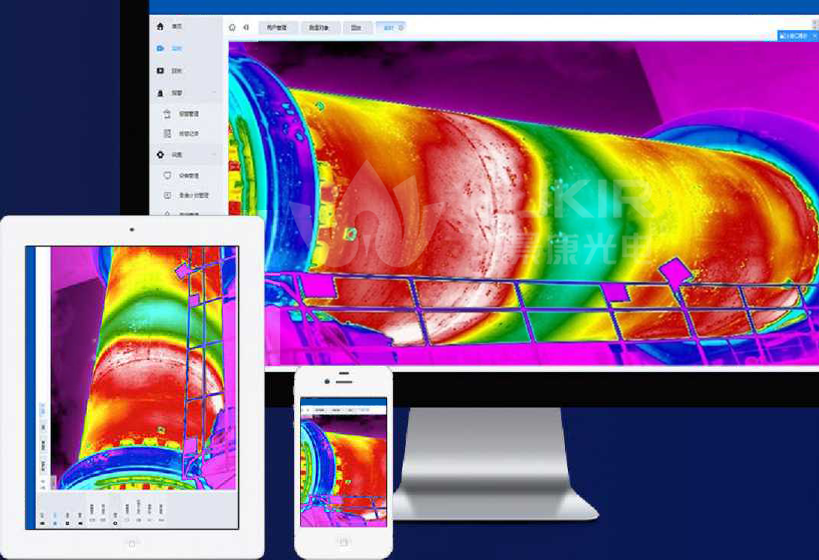Viewport: 819px width, 560px height.
Task: Switch to the leftmost grey tab
Action: pos(277,28)
